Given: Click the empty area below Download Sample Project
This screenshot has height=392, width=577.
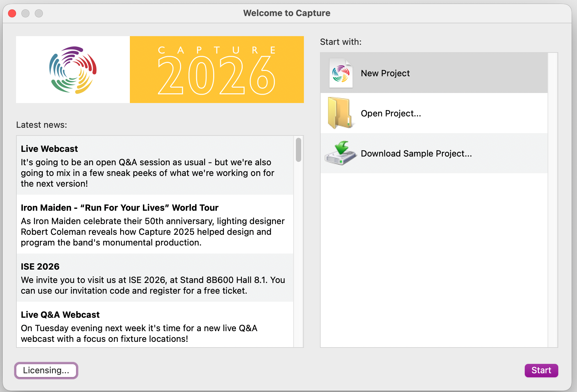Looking at the screenshot, I should pyautogui.click(x=434, y=261).
